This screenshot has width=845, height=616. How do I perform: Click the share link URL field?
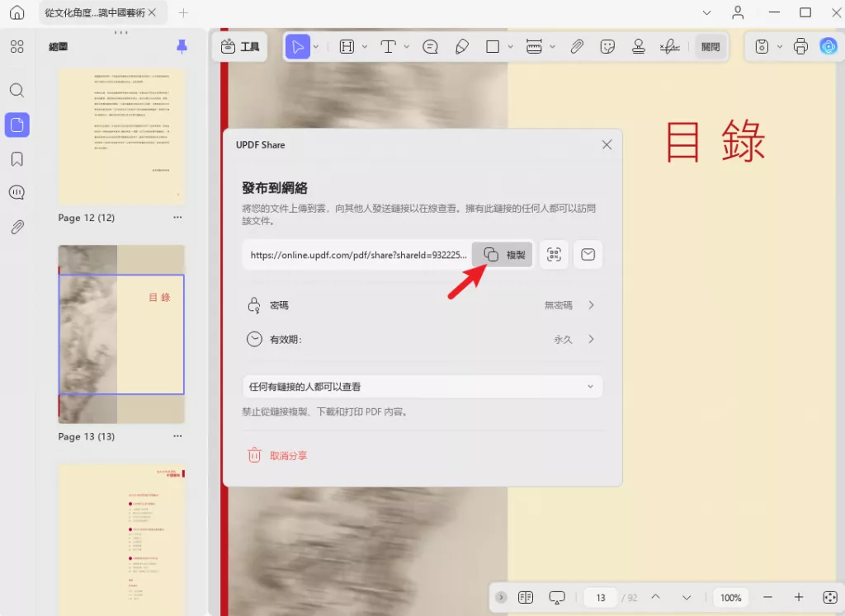point(358,255)
